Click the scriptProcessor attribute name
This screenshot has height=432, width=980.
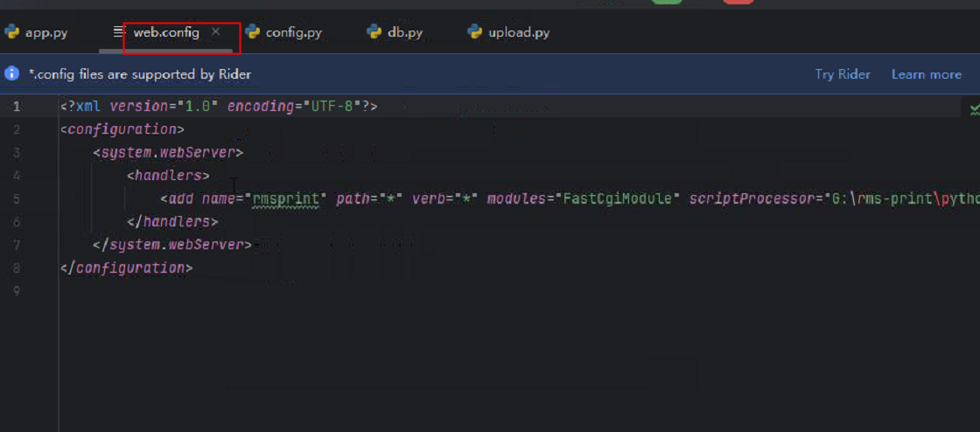tap(752, 199)
